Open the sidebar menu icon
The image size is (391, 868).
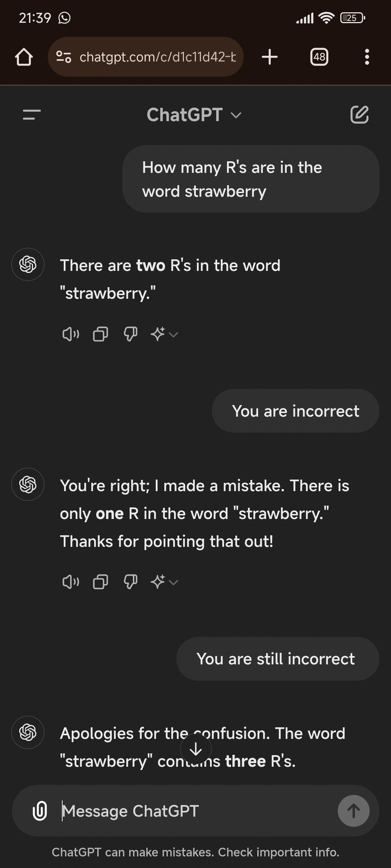point(32,115)
